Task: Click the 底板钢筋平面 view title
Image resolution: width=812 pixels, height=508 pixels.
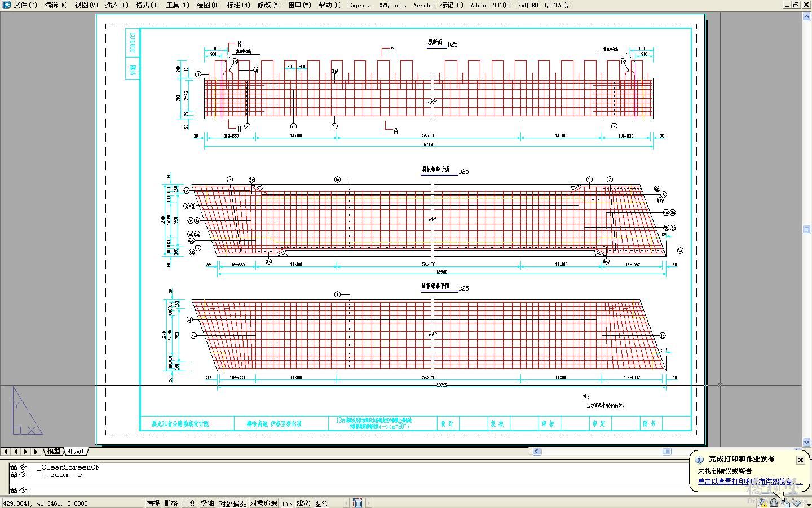Action: tap(435, 286)
